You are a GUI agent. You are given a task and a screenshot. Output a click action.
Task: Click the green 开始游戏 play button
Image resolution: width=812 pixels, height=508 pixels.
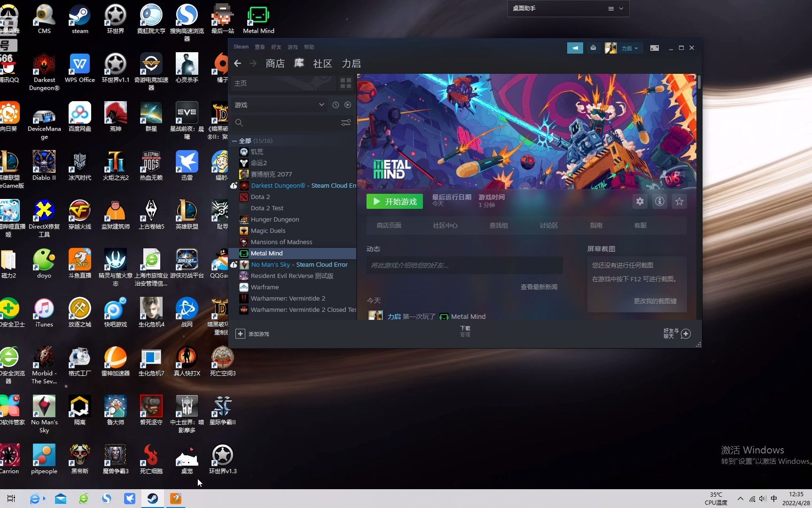395,202
